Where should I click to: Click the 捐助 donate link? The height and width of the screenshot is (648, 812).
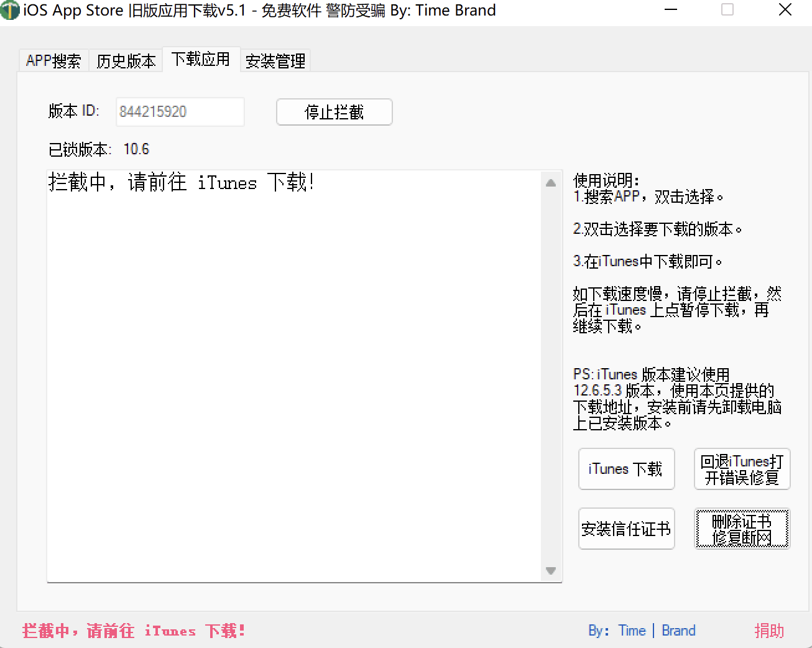coord(769,631)
